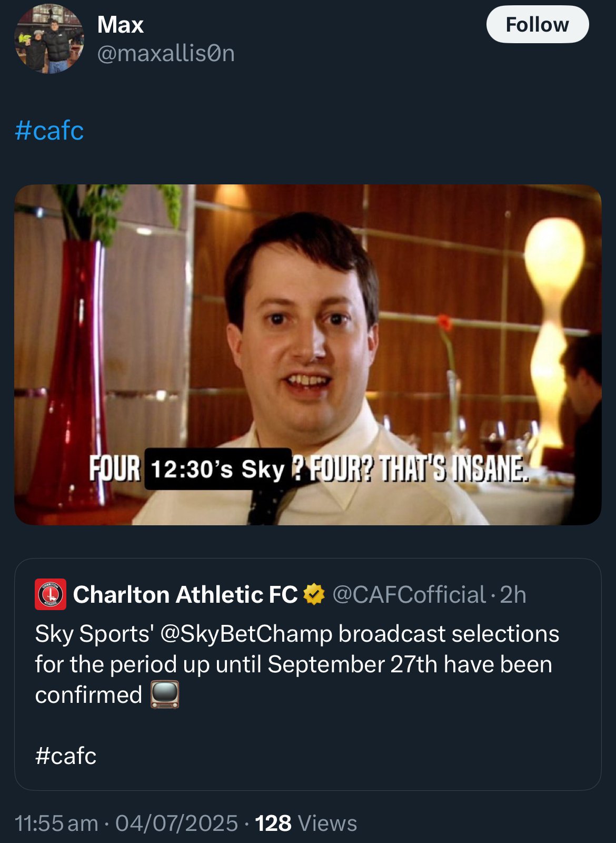
Task: Open Max's profile picture
Action: [x=49, y=39]
